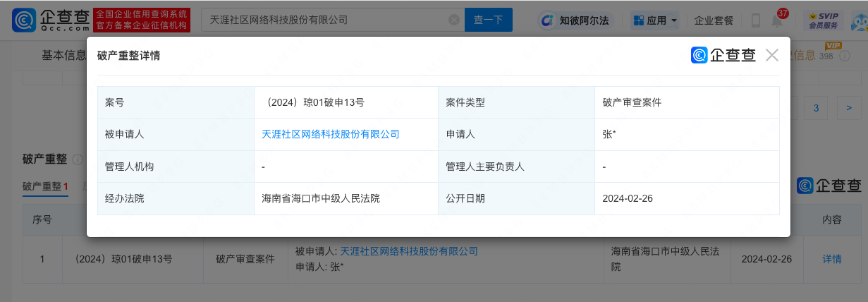Click the Qcc.com logo in header
The width and height of the screenshot is (868, 302).
(50, 20)
